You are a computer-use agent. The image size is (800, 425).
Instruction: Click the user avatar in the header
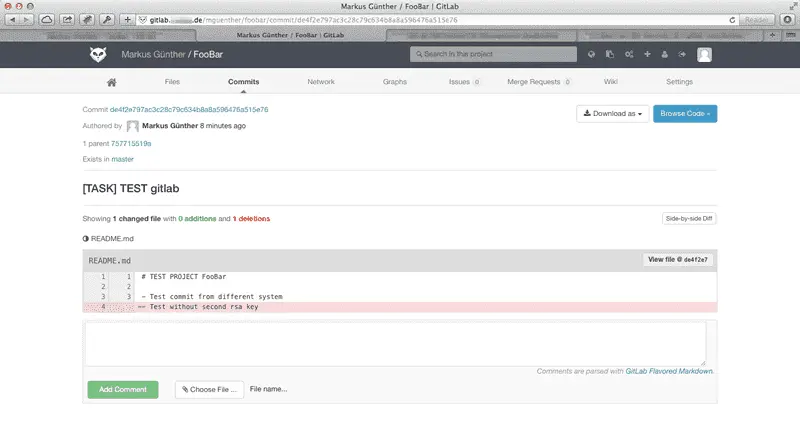704,55
